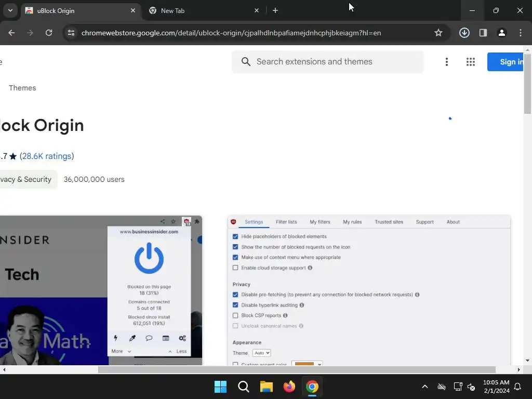Click the lightning zapper icon in popup
The image size is (532, 399).
116,338
